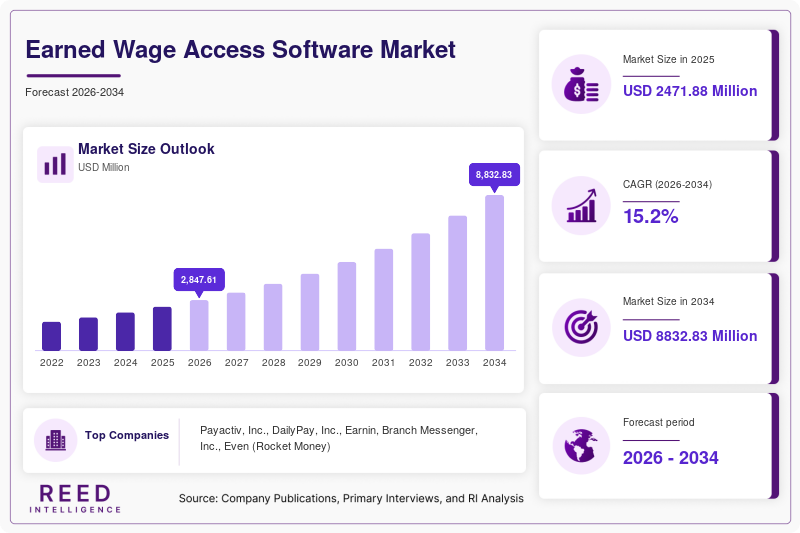This screenshot has width=800, height=533.
Task: Click the Top Companies label
Action: (127, 435)
